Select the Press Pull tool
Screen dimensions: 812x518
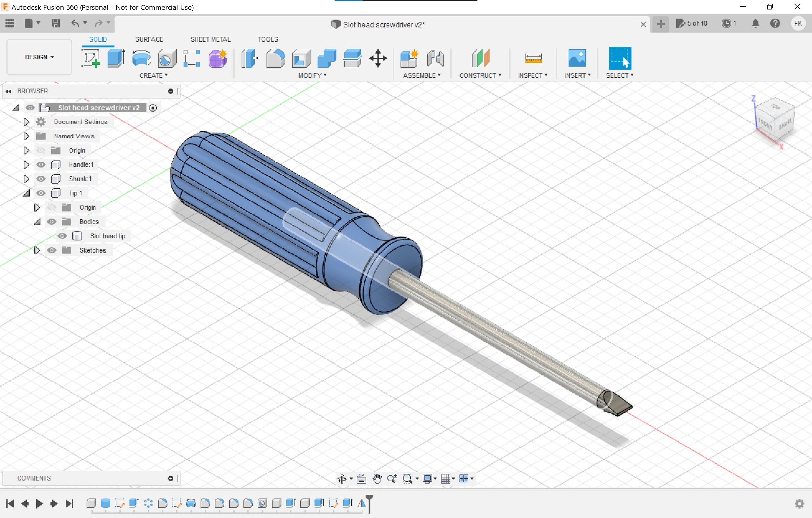click(x=249, y=58)
